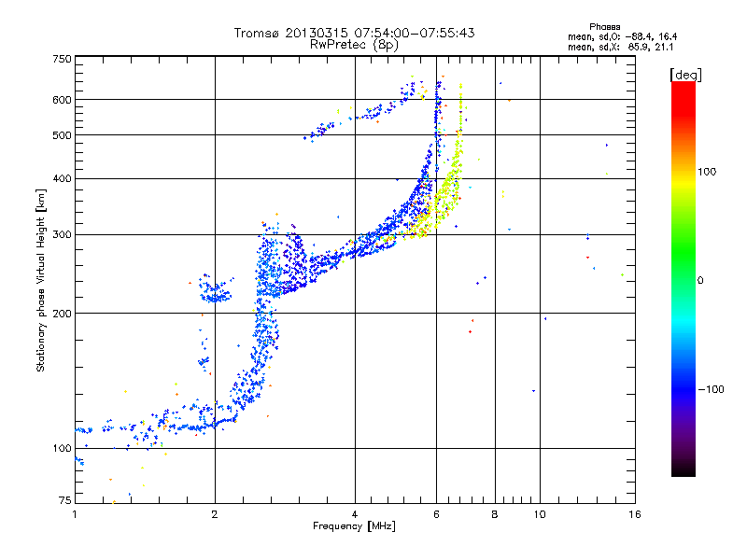This screenshot has height=560, width=747.
Task: Click the y-axis '75' tick label
Action: tap(65, 500)
